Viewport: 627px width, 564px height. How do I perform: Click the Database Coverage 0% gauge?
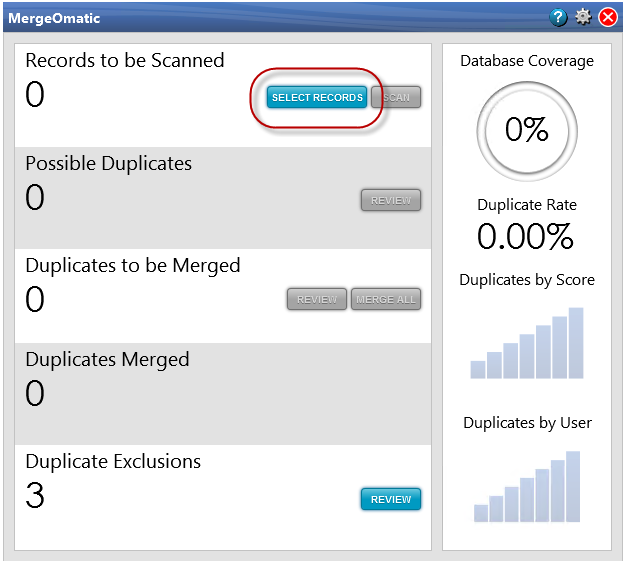[527, 131]
